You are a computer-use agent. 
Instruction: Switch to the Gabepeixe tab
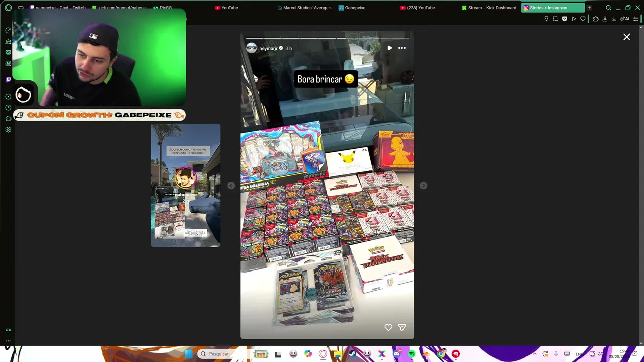[x=352, y=8]
